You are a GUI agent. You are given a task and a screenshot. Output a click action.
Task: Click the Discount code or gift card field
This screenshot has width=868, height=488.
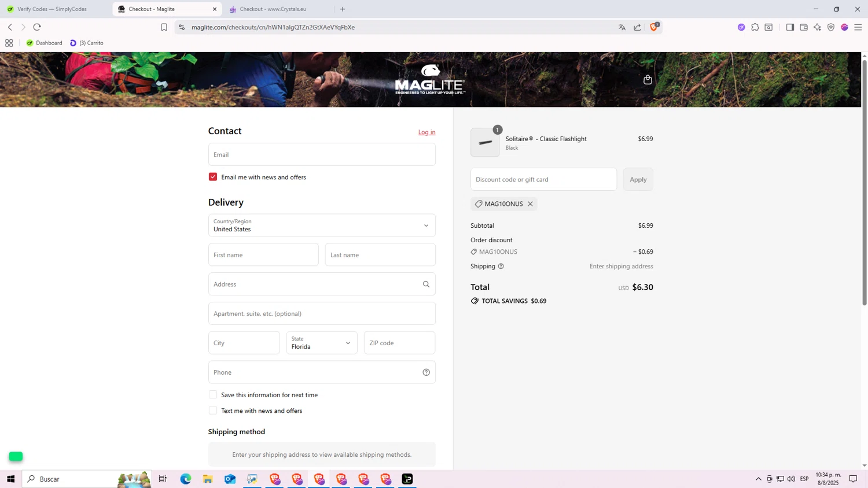coord(543,179)
